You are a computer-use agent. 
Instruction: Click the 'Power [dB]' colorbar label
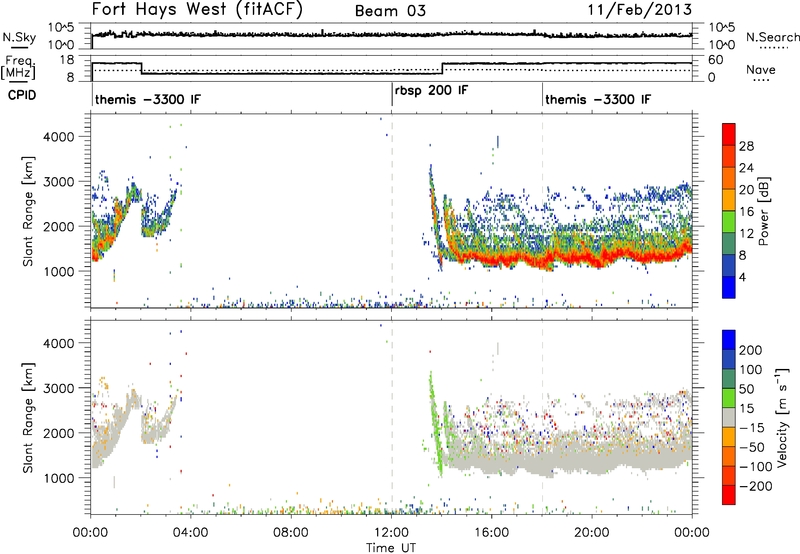tap(763, 211)
